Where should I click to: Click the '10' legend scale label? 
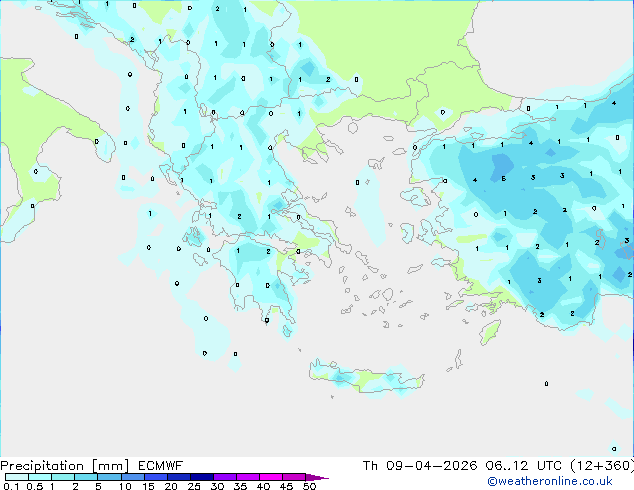tap(125, 486)
